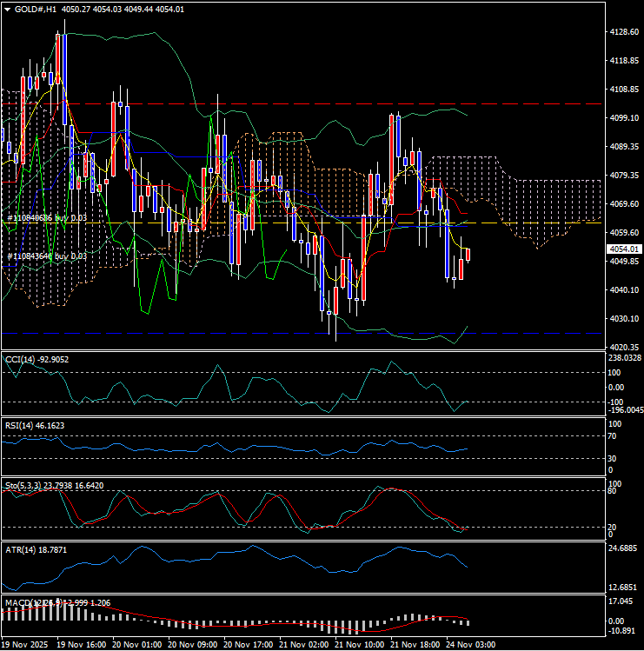Click the 21 Nov 10:00 time axis label

click(x=360, y=645)
